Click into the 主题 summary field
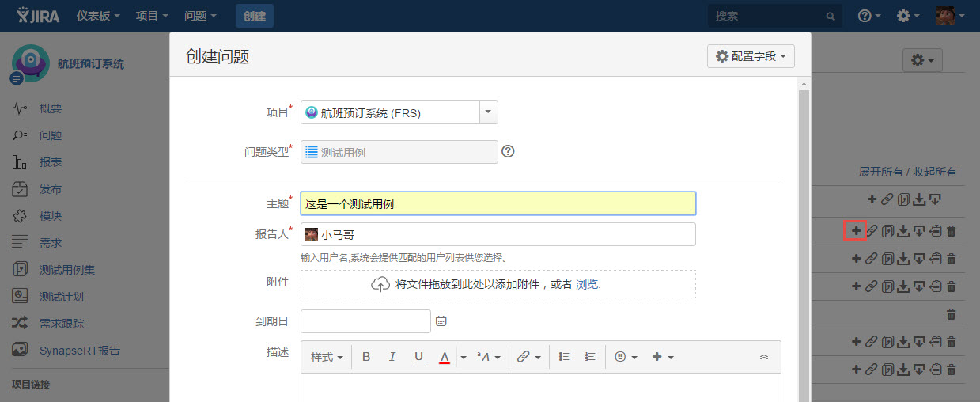This screenshot has height=402, width=980. click(498, 203)
